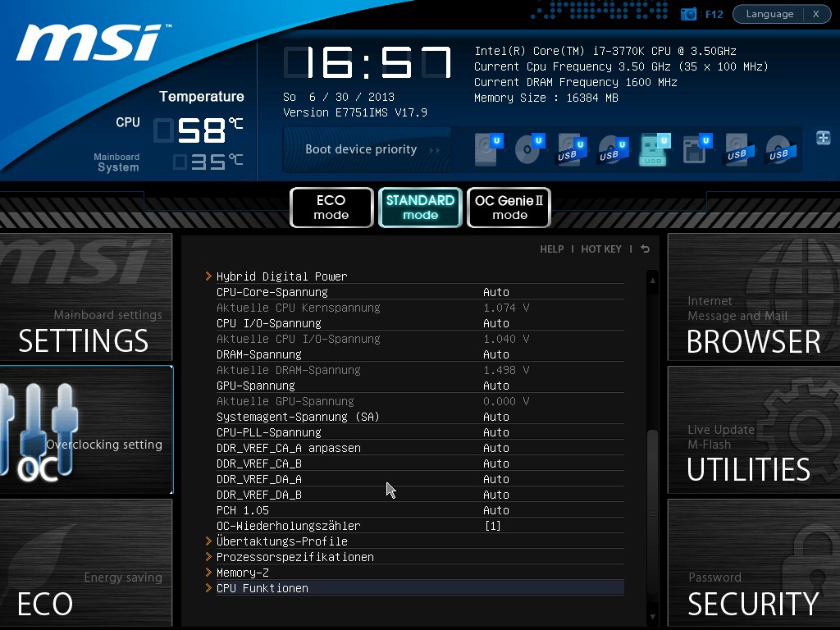This screenshot has height=630, width=840.
Task: Click the date So 6 / 30 / 2013
Action: point(339,97)
